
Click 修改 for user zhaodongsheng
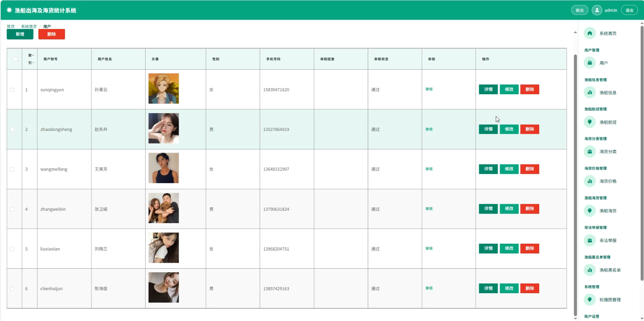click(x=509, y=129)
